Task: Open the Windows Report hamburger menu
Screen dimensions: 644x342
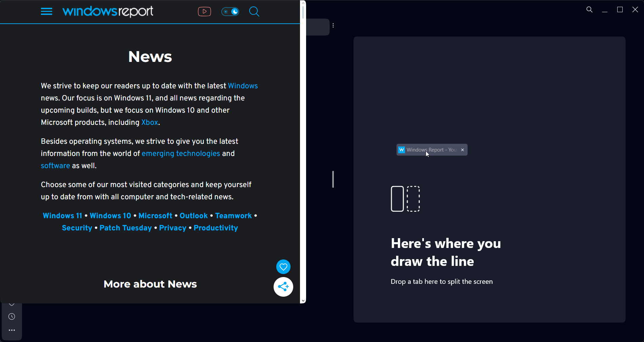Action: 46,12
